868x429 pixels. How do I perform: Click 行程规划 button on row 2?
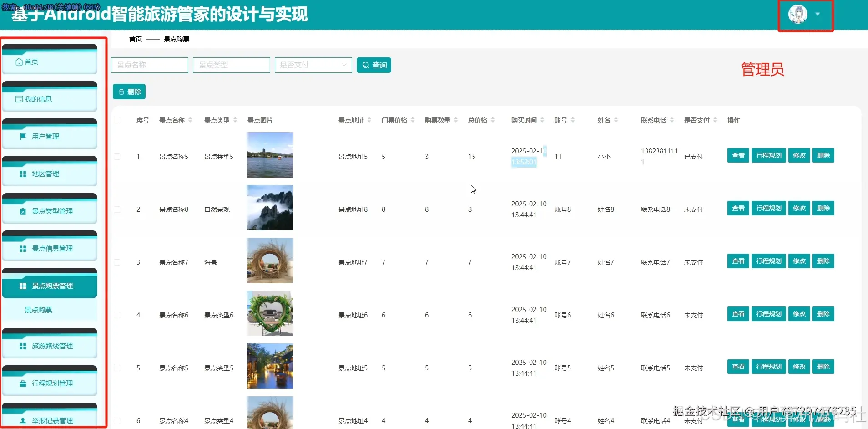(768, 208)
